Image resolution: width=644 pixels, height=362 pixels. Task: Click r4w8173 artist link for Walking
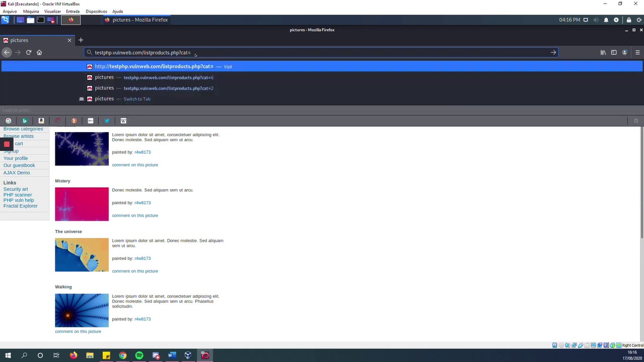click(142, 319)
